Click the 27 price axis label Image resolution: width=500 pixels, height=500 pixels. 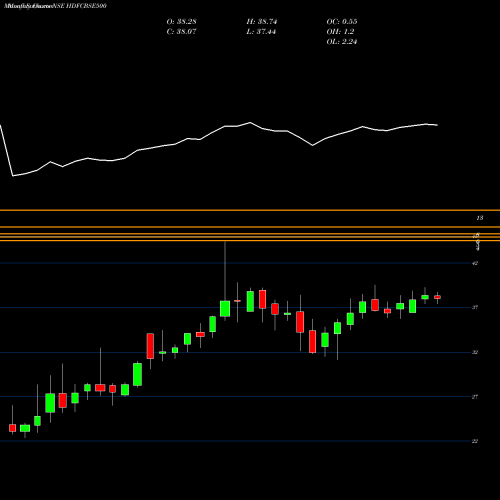(475, 397)
